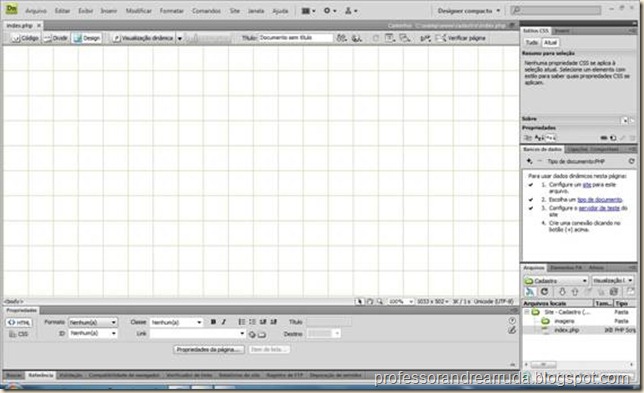Click the search field in the application bar
The image size is (644, 393).
pos(556,10)
